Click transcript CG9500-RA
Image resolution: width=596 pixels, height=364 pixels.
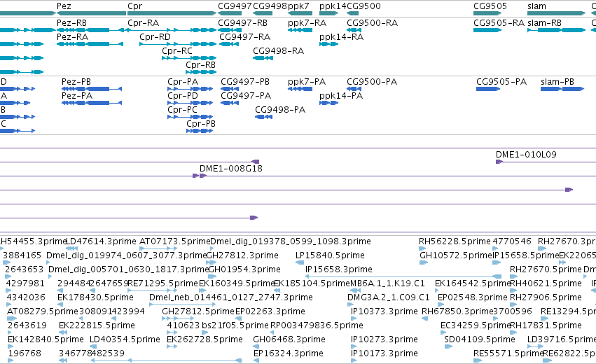coord(372,23)
